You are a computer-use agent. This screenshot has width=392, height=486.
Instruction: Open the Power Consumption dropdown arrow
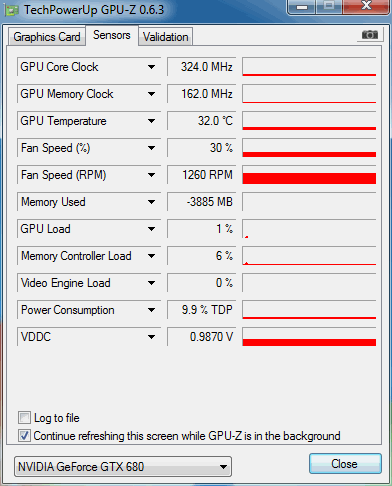click(x=151, y=310)
